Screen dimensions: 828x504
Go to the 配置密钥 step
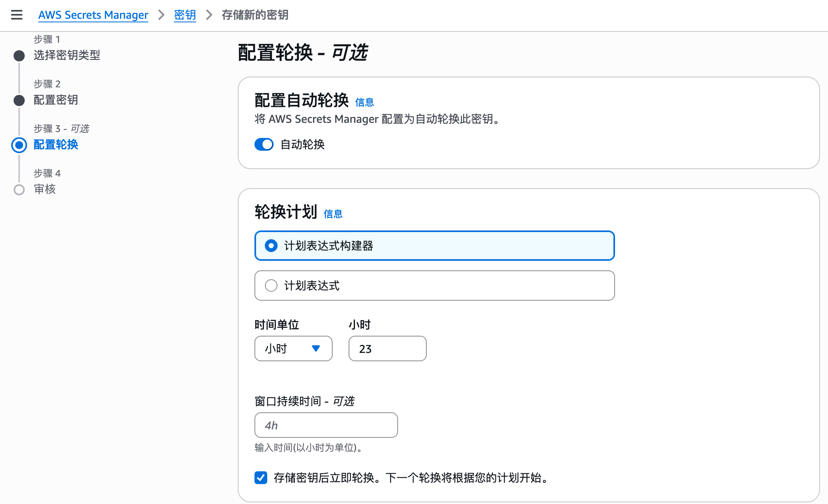55,100
